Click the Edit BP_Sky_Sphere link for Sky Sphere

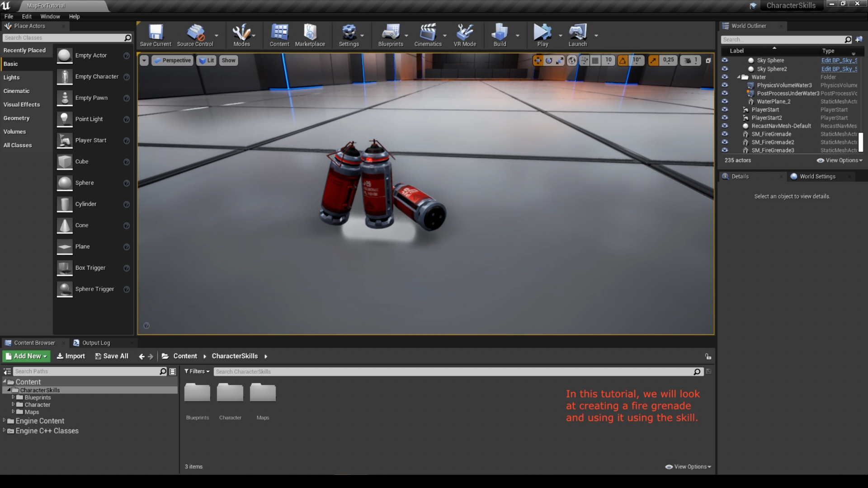pos(839,60)
